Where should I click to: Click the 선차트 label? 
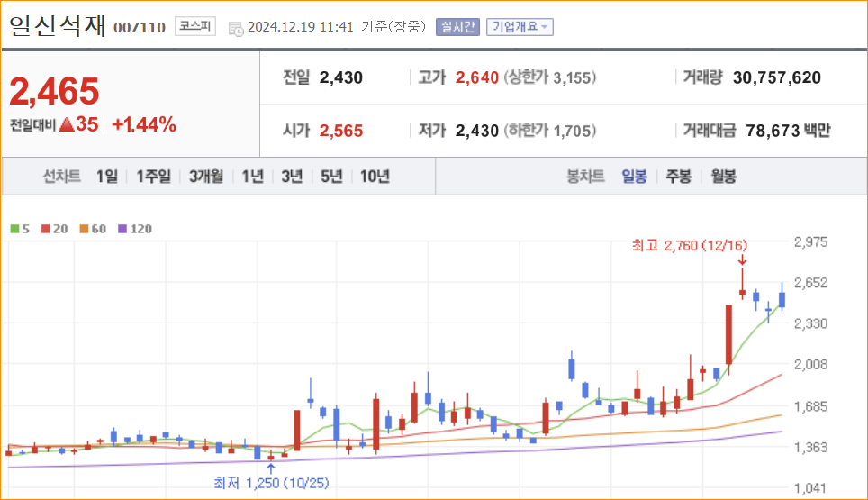tap(62, 177)
